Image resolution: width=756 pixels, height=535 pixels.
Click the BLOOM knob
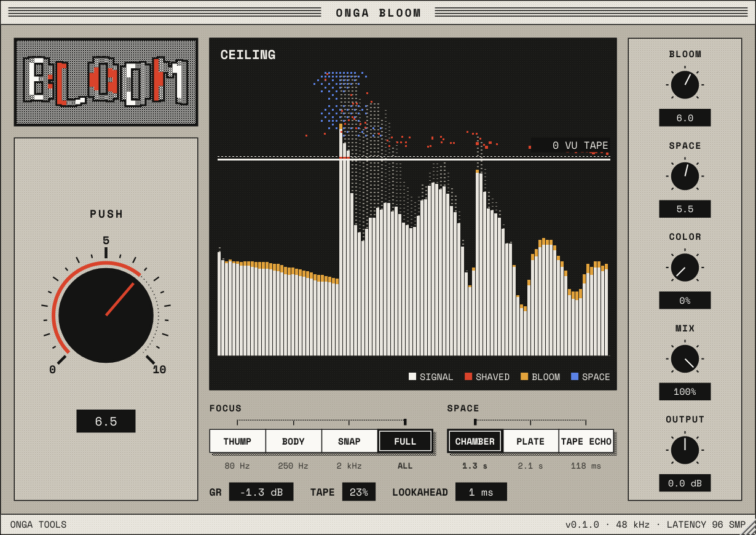[685, 85]
